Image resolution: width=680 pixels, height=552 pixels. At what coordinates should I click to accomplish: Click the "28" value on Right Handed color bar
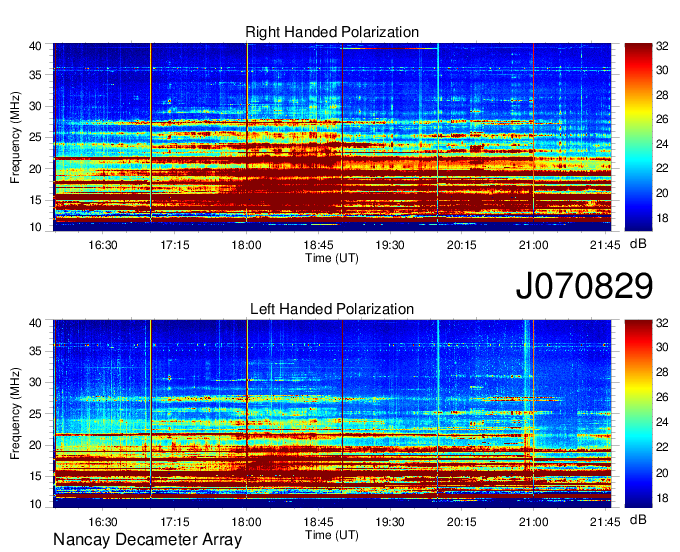pos(662,95)
